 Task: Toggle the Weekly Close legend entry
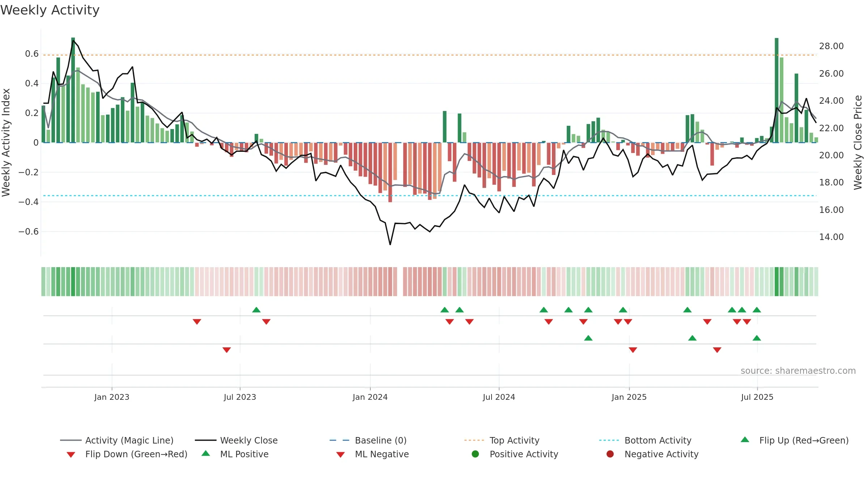pyautogui.click(x=236, y=440)
